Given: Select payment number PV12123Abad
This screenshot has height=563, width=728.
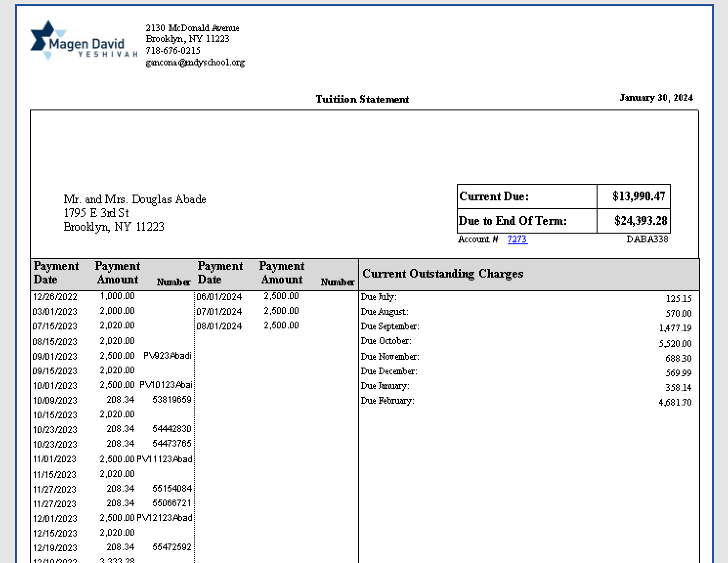Looking at the screenshot, I should click(165, 518).
